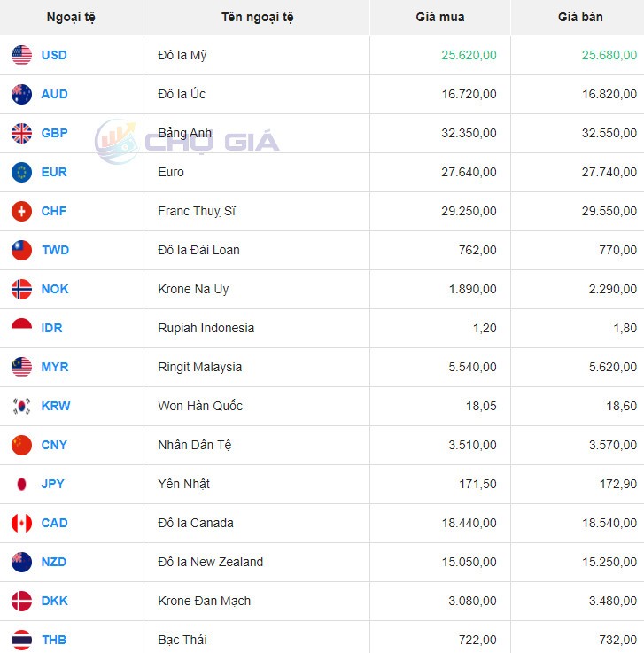Open the USD currency link
644x653 pixels.
pos(54,55)
